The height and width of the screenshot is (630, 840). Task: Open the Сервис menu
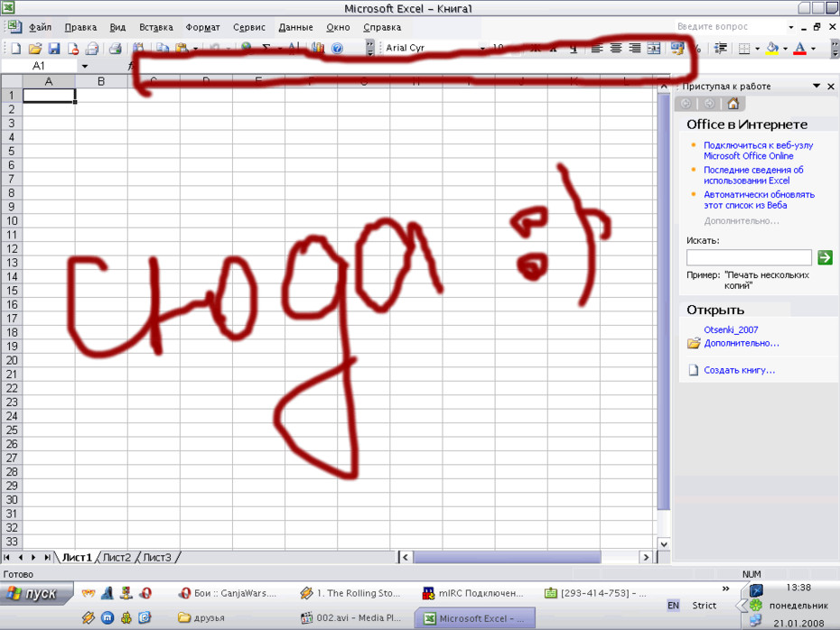click(249, 27)
